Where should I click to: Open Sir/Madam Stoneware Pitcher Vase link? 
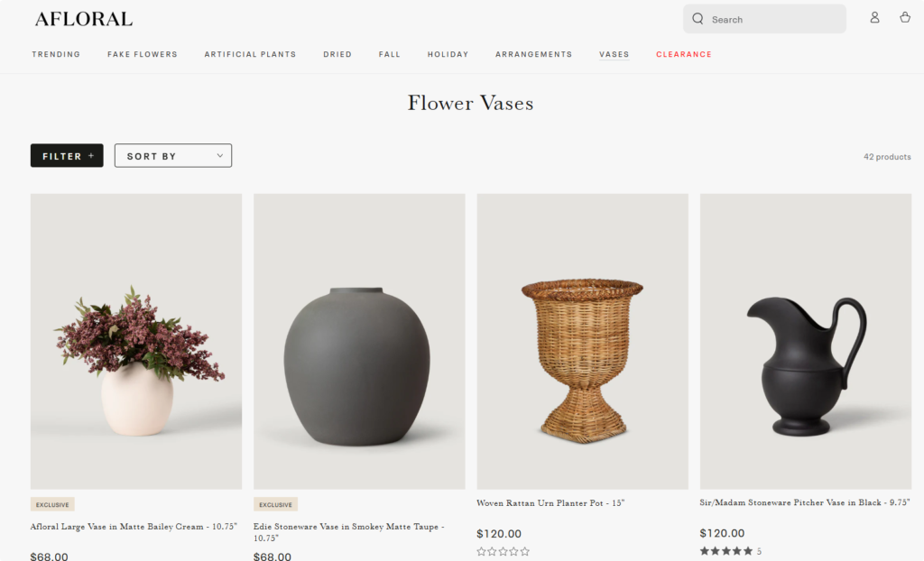[x=804, y=502]
